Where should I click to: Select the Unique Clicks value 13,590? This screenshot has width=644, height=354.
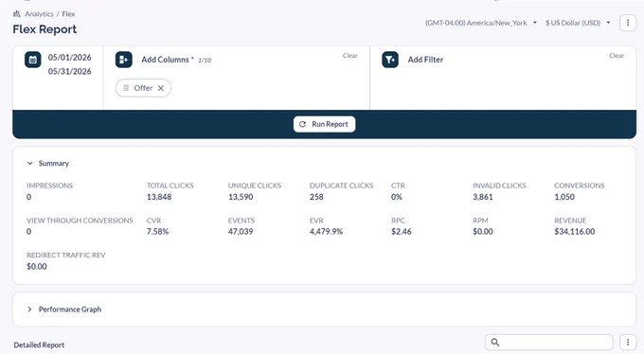click(x=241, y=197)
